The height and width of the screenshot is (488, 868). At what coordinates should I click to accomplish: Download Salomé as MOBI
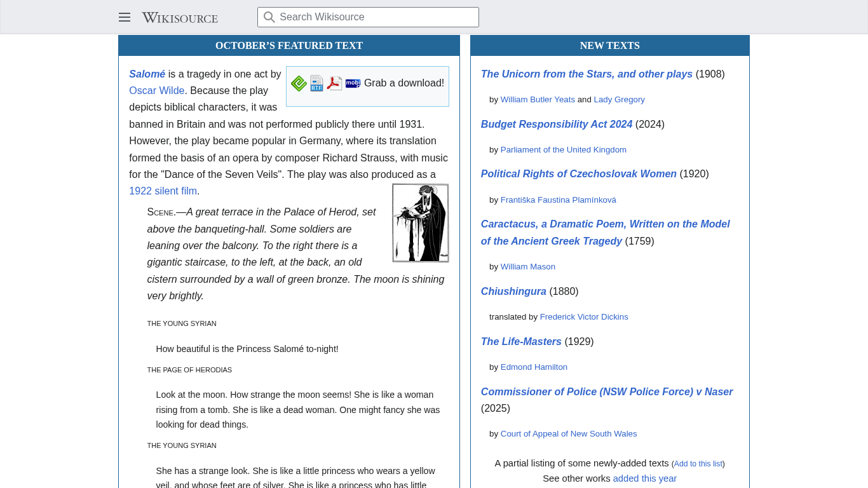[x=353, y=83]
